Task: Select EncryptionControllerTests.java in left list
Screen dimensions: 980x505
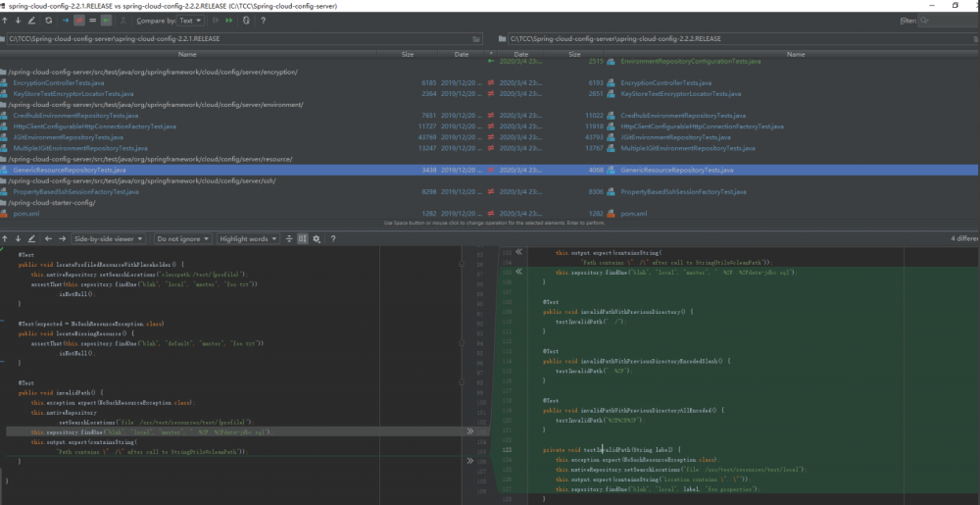Action: click(x=58, y=83)
